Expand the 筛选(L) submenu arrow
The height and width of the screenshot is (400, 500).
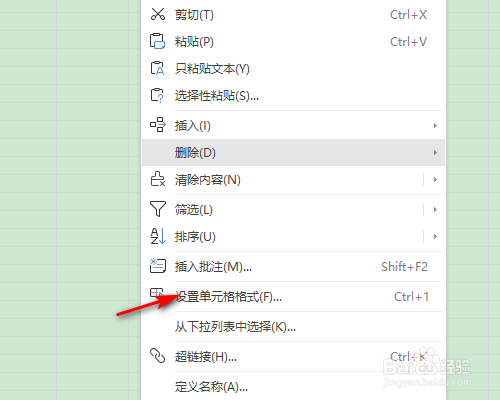(435, 209)
